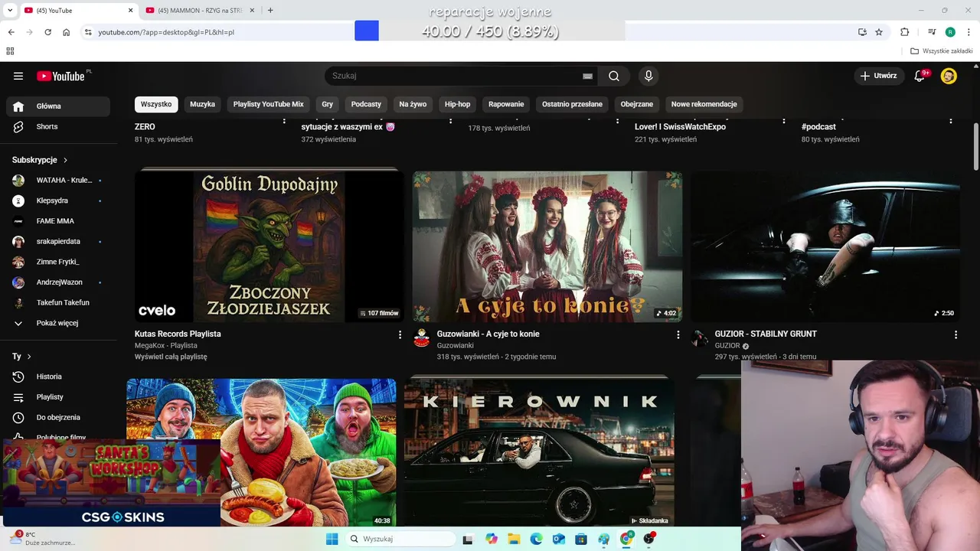The image size is (980, 551).
Task: Open 'Goblin Dupodajny' playlist thumbnail
Action: 269,246
